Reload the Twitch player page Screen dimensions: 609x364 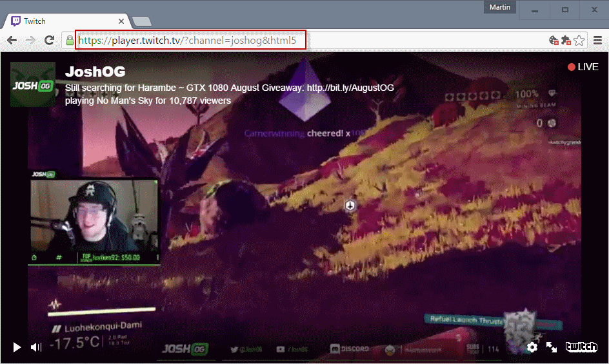pyautogui.click(x=49, y=40)
